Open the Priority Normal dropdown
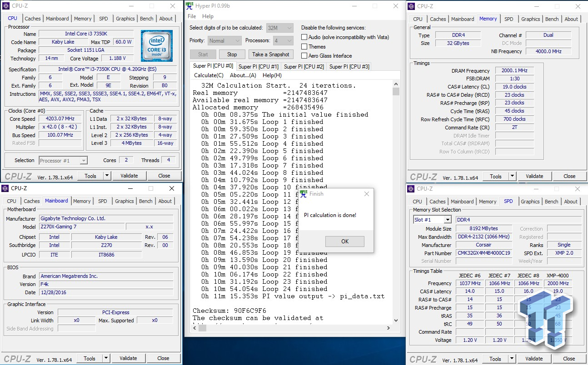The height and width of the screenshot is (365, 588). 224,40
